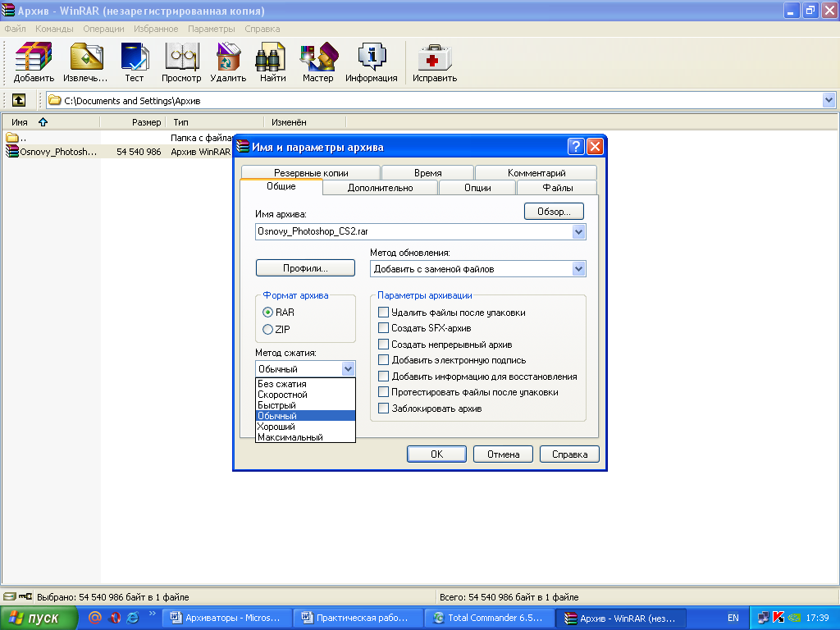Open the archive name dropdown arrow
Viewport: 840px width, 630px height.
(x=578, y=231)
